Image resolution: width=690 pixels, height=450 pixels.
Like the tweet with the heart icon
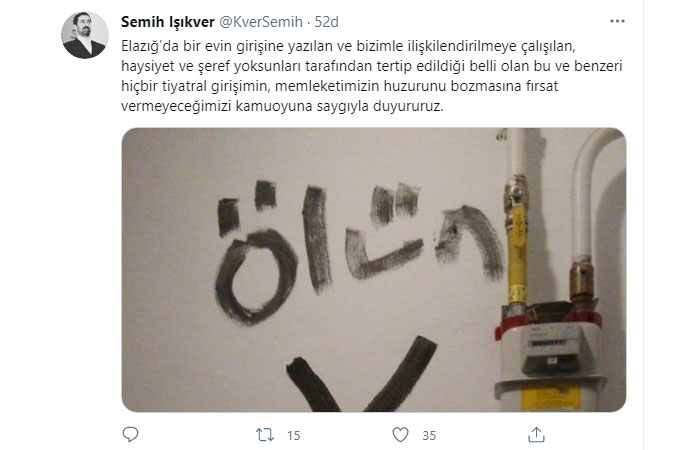click(400, 435)
